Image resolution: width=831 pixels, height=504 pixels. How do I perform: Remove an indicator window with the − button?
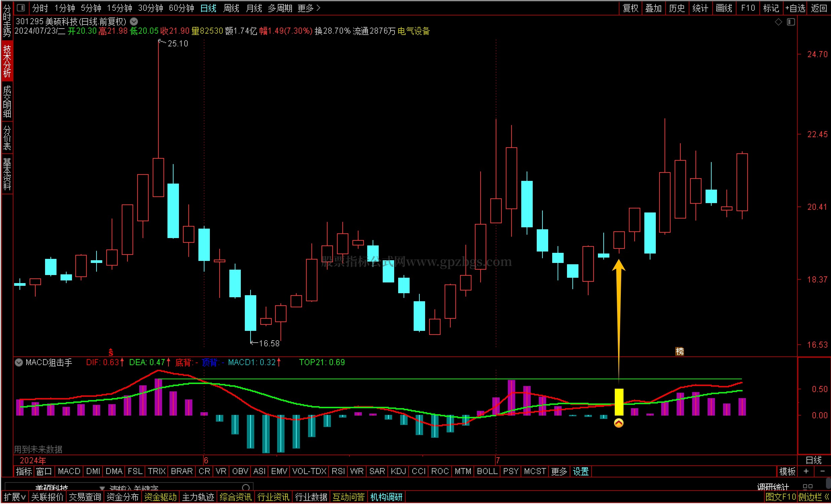822,471
